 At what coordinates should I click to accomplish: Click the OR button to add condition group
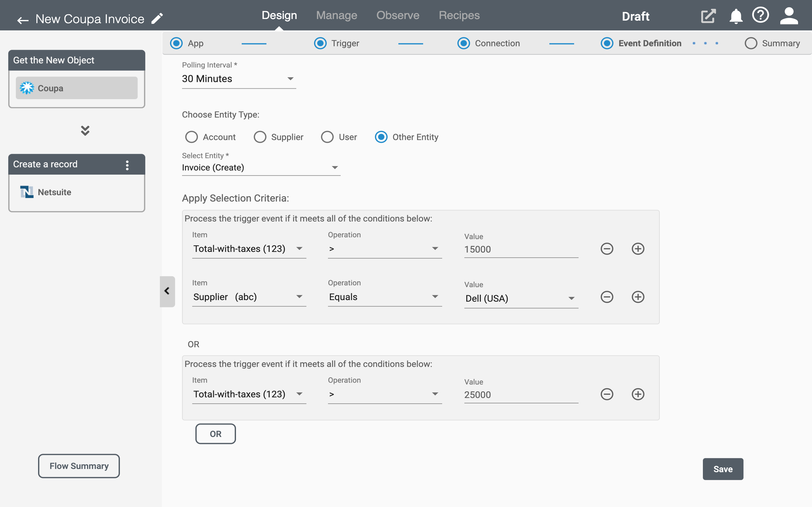click(216, 434)
